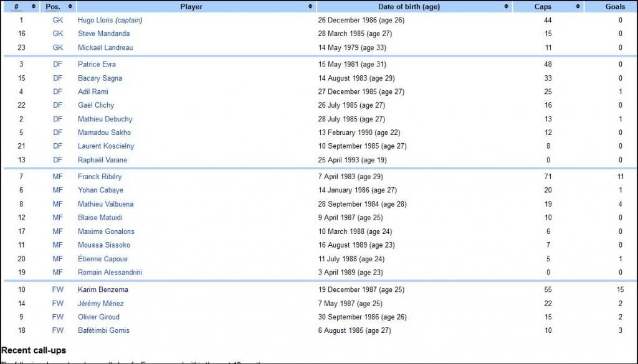
Task: Click the Goals column header
Action: [x=615, y=6]
